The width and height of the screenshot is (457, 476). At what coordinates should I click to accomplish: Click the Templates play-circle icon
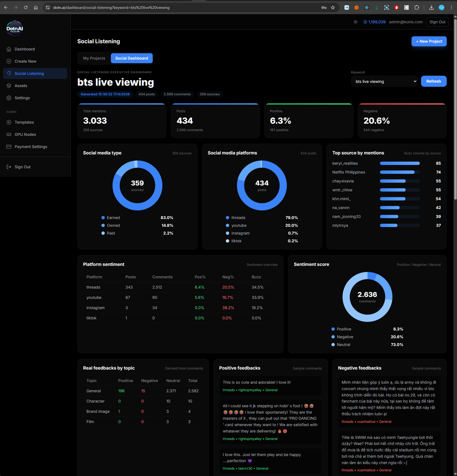[x=9, y=122]
